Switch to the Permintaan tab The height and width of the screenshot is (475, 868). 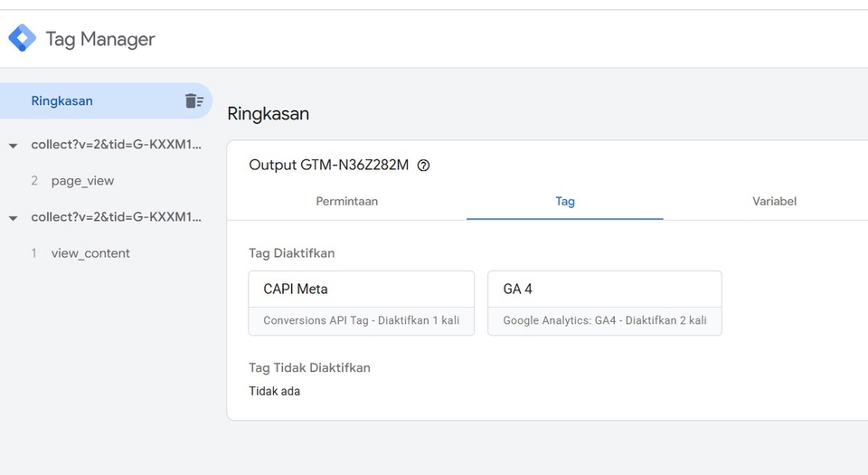click(347, 202)
